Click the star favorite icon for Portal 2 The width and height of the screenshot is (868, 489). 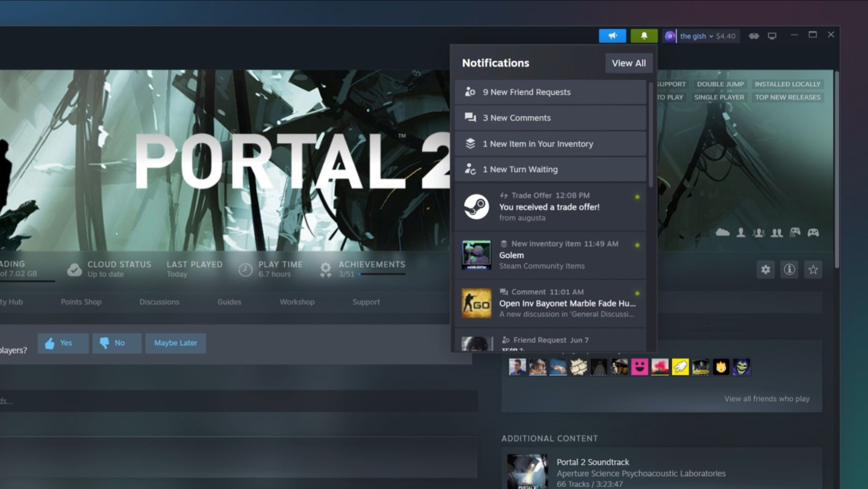[812, 270]
